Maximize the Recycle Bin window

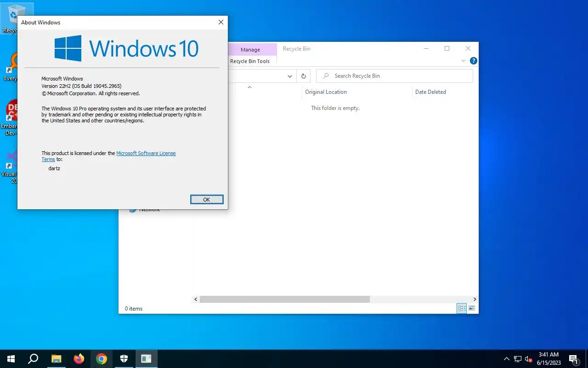[447, 48]
